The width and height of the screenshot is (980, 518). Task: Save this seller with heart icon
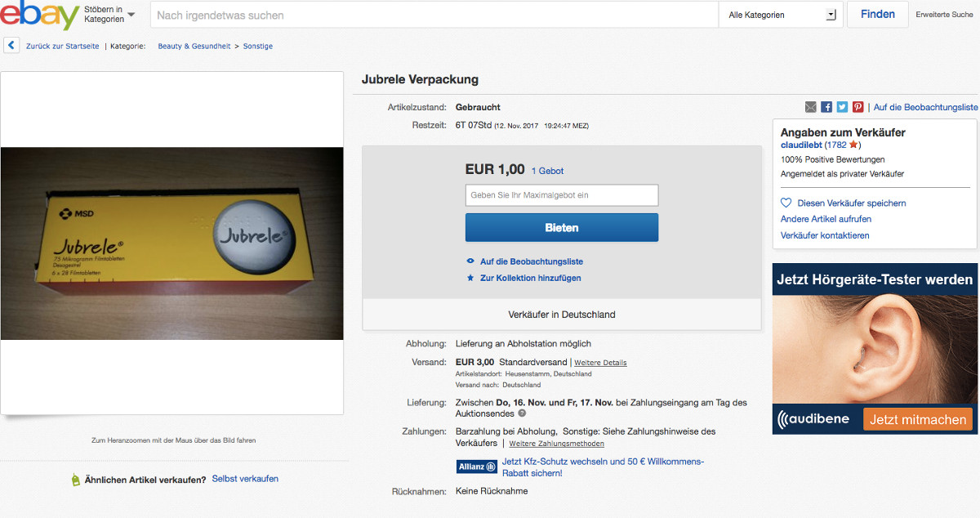tap(786, 203)
